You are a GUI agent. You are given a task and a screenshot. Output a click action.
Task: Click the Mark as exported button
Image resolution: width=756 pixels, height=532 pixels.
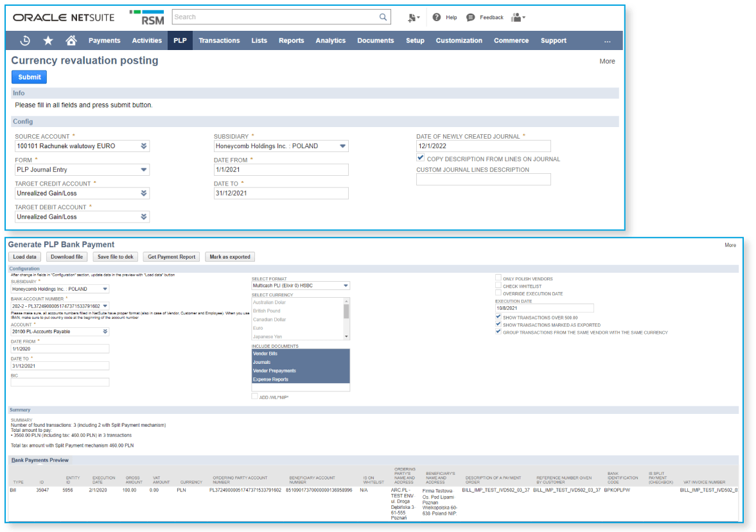[229, 257]
